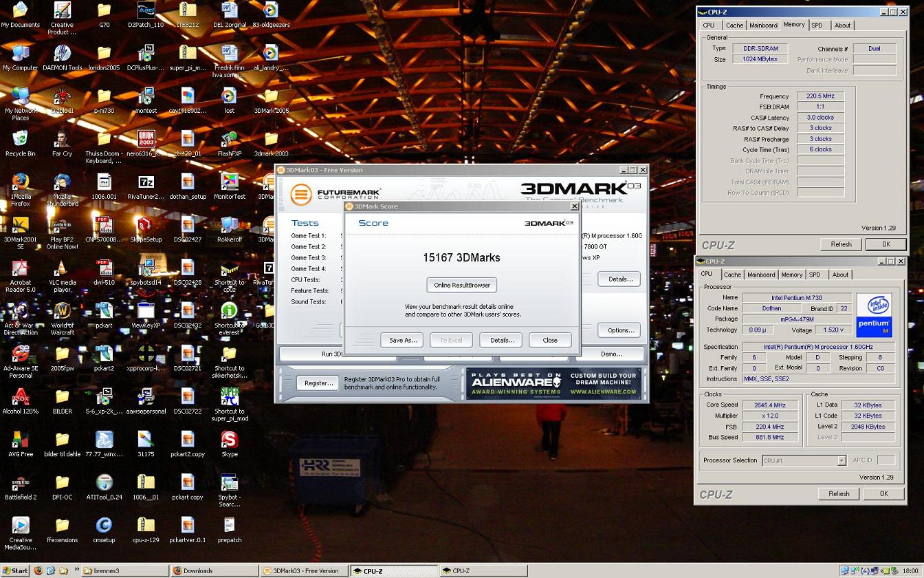This screenshot has height=578, width=924.
Task: Click the Firefox icon in Quick Launch
Action: pyautogui.click(x=38, y=570)
